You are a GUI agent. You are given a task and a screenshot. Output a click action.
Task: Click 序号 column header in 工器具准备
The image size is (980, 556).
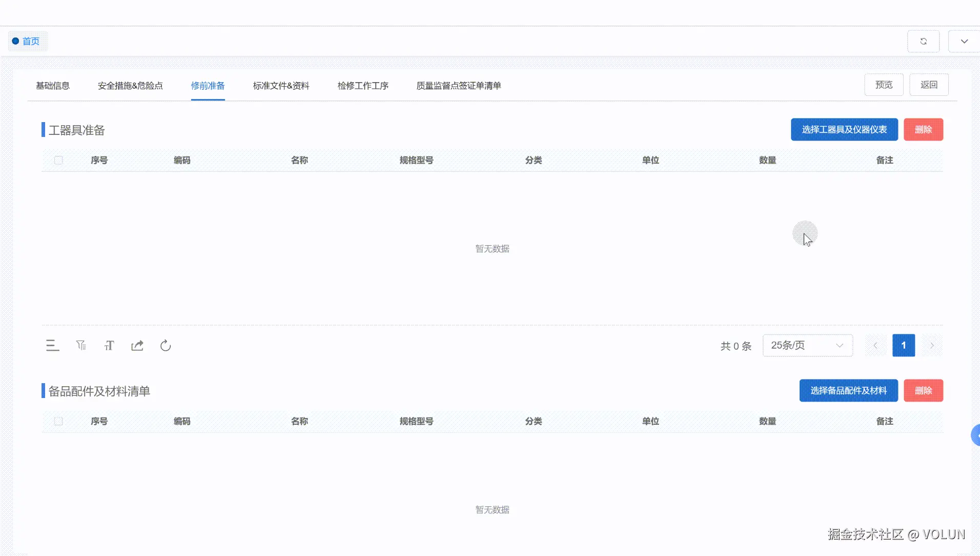pos(99,161)
